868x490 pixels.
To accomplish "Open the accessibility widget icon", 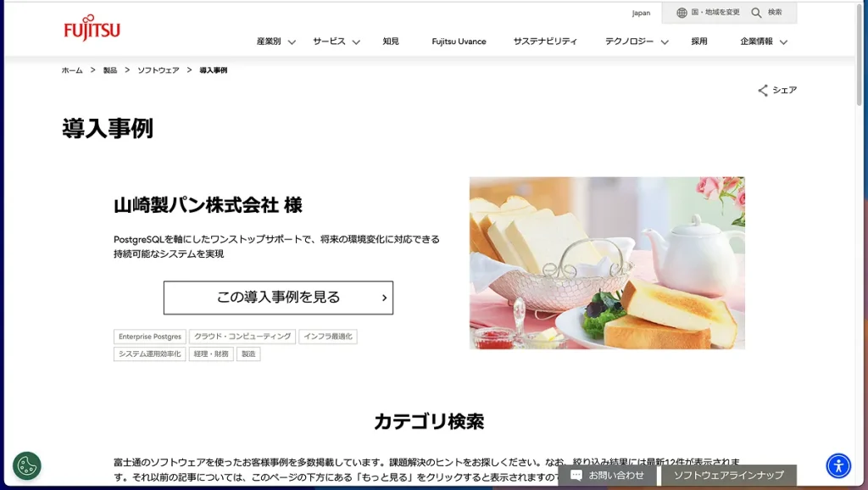I will (838, 465).
